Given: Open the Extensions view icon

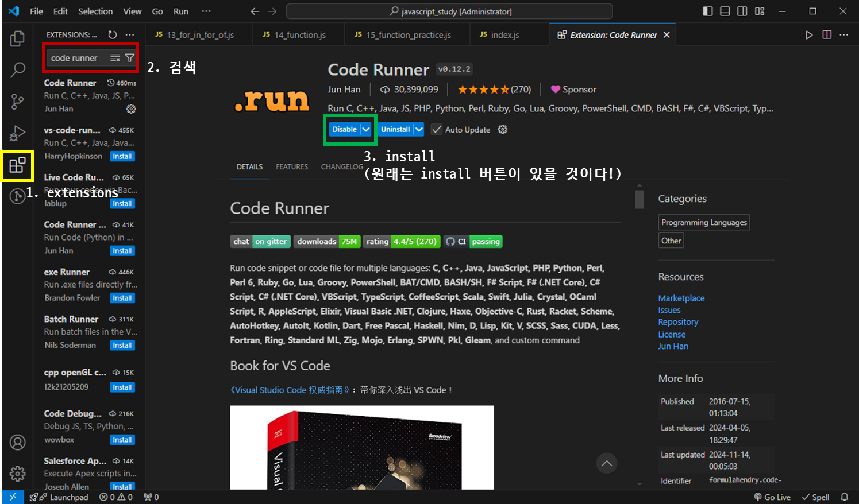Looking at the screenshot, I should 18,165.
